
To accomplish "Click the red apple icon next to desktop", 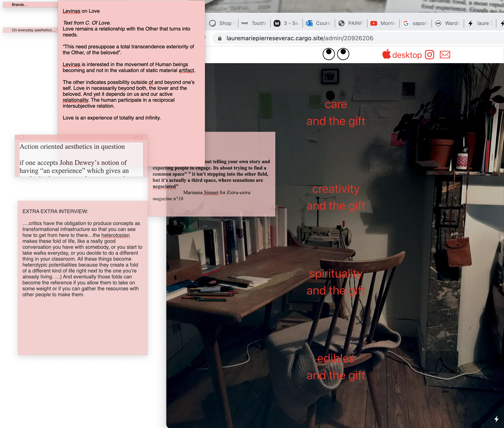I will click(386, 54).
